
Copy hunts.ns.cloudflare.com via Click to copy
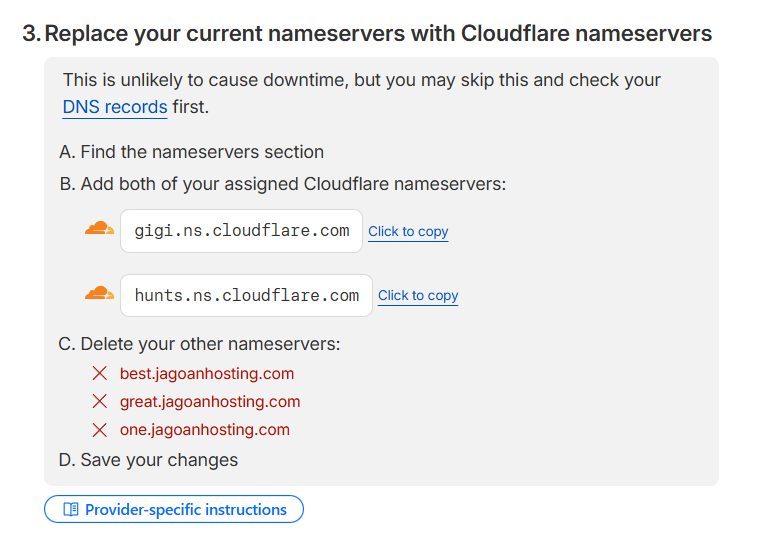point(418,295)
